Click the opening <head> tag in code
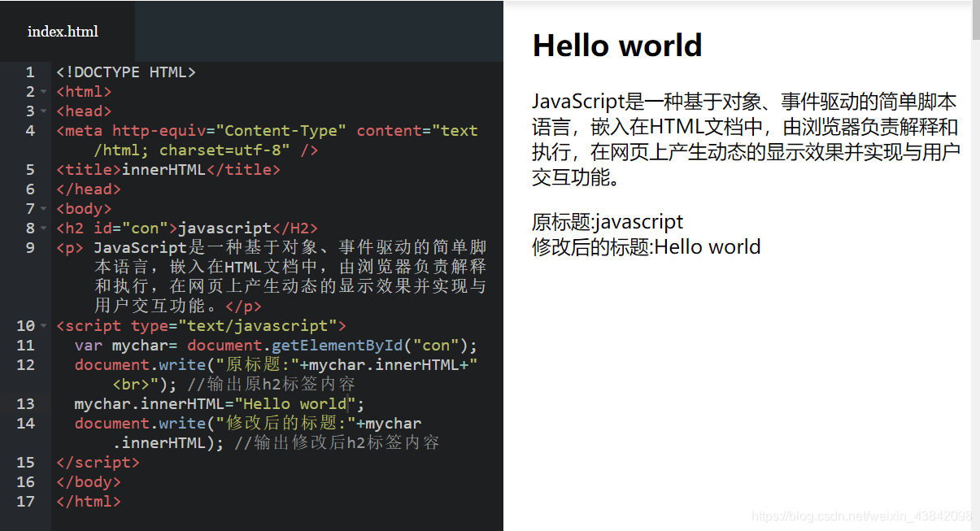The image size is (980, 531). click(84, 111)
